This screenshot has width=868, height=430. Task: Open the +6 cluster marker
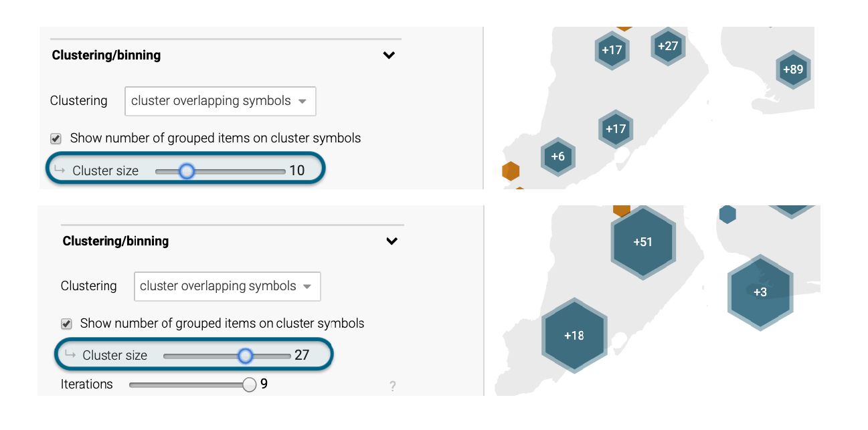(x=558, y=157)
